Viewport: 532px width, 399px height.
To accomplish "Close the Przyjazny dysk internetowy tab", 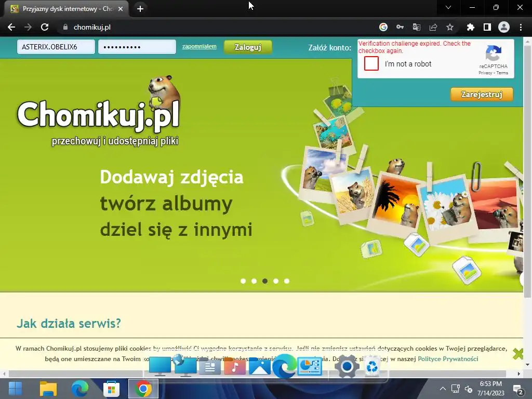I will click(x=121, y=9).
